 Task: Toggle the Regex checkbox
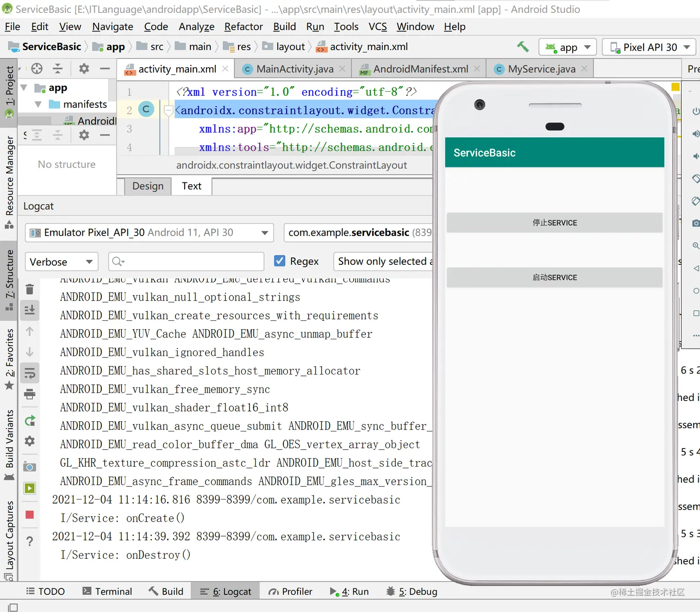[x=280, y=261]
